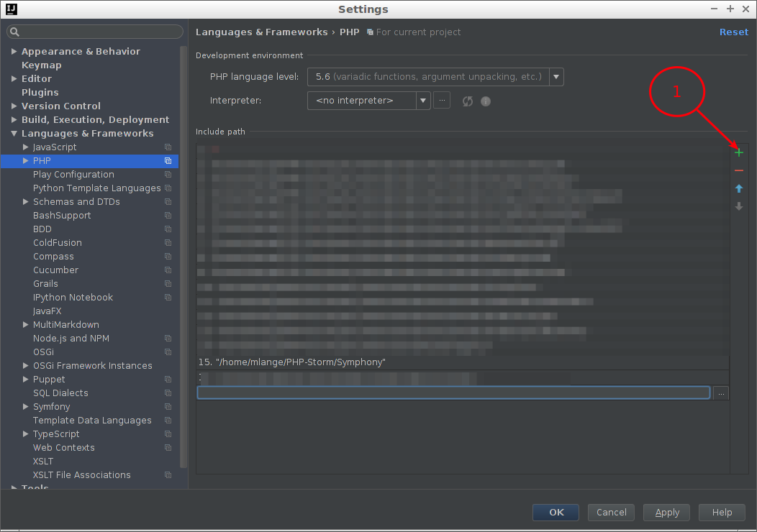Move the path down with the gray arrow
The height and width of the screenshot is (532, 757).
pyautogui.click(x=739, y=206)
